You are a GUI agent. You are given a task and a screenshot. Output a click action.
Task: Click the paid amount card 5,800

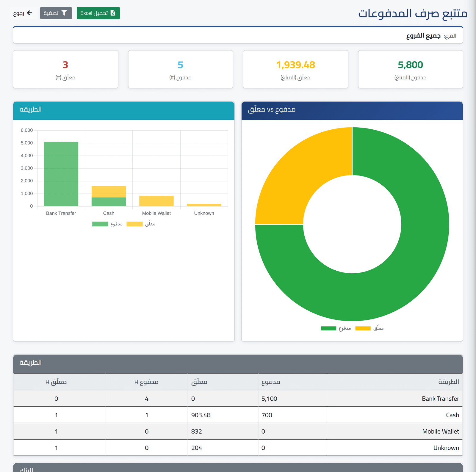click(x=411, y=69)
